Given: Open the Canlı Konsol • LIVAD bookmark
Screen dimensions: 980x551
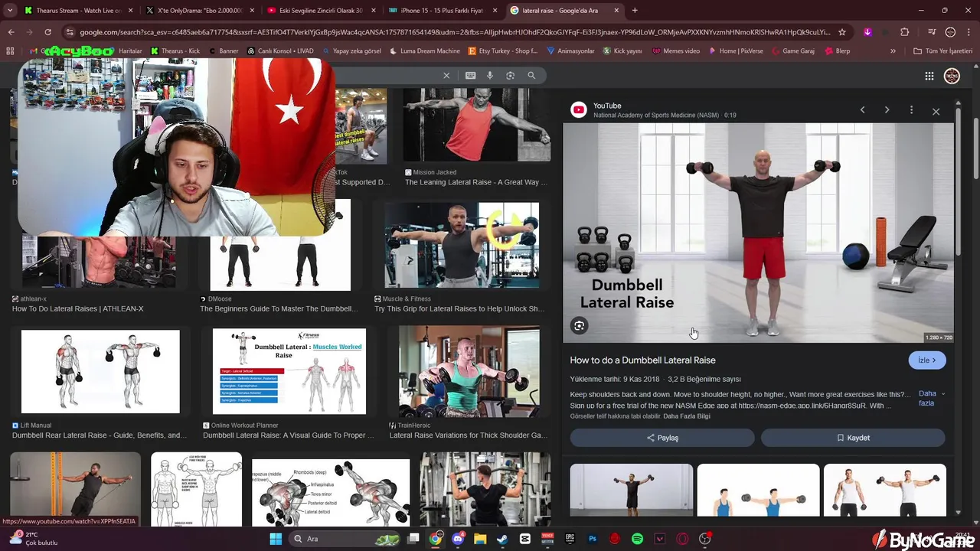Looking at the screenshot, I should (280, 51).
